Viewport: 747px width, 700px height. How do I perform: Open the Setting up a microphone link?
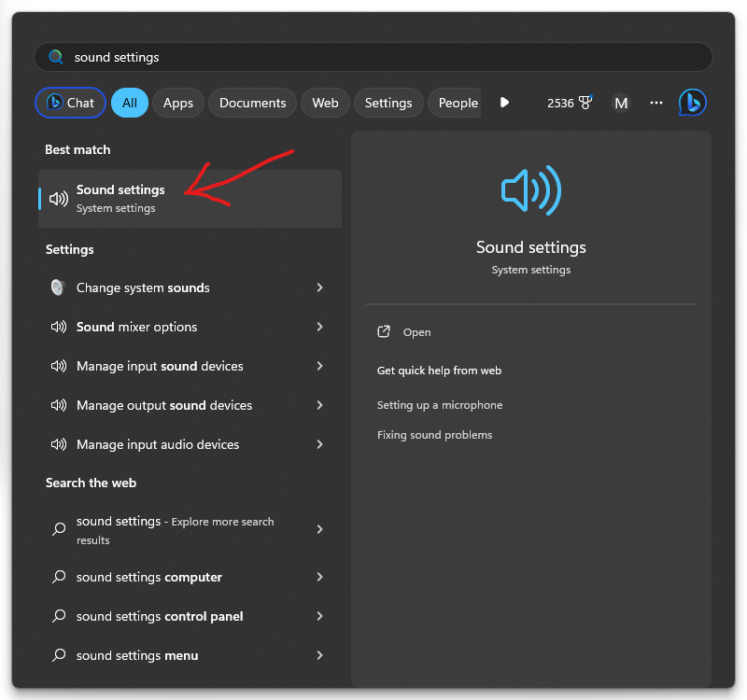[440, 405]
